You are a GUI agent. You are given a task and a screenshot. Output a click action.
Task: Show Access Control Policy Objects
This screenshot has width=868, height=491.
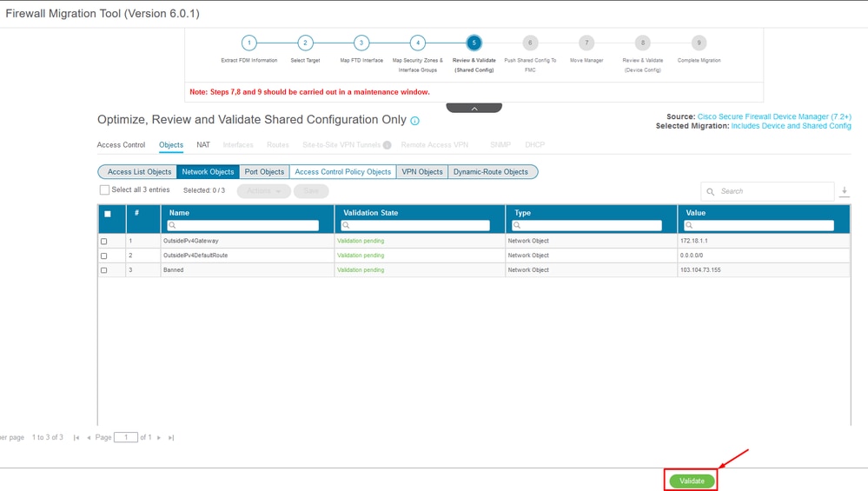[342, 172]
